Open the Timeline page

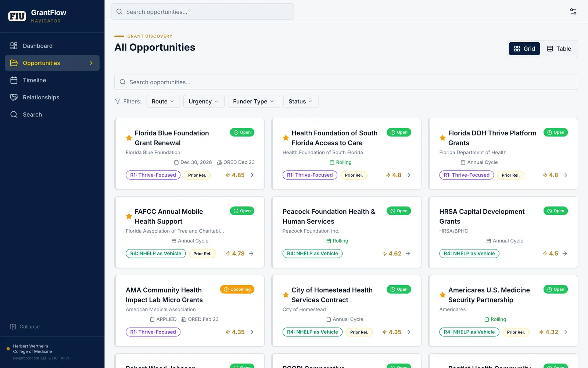(52, 80)
